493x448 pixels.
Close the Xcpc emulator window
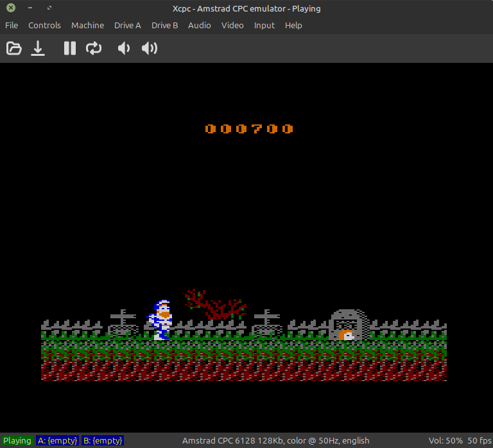(x=11, y=8)
